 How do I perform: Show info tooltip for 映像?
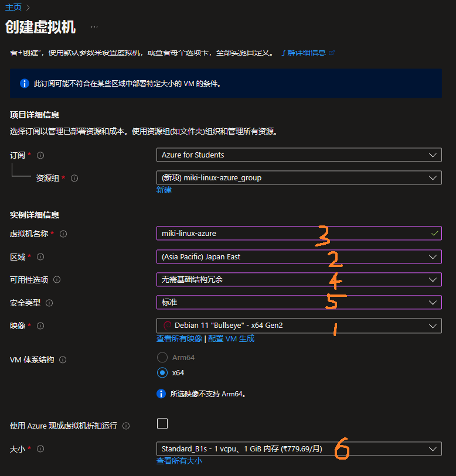pyautogui.click(x=40, y=326)
